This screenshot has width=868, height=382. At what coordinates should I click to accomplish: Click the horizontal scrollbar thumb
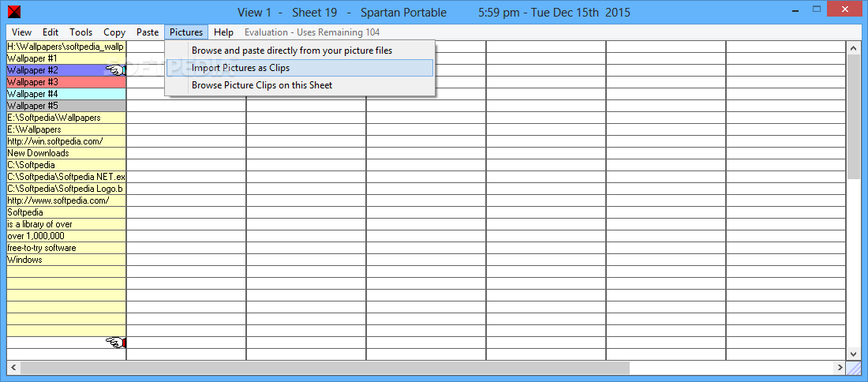tap(325, 368)
